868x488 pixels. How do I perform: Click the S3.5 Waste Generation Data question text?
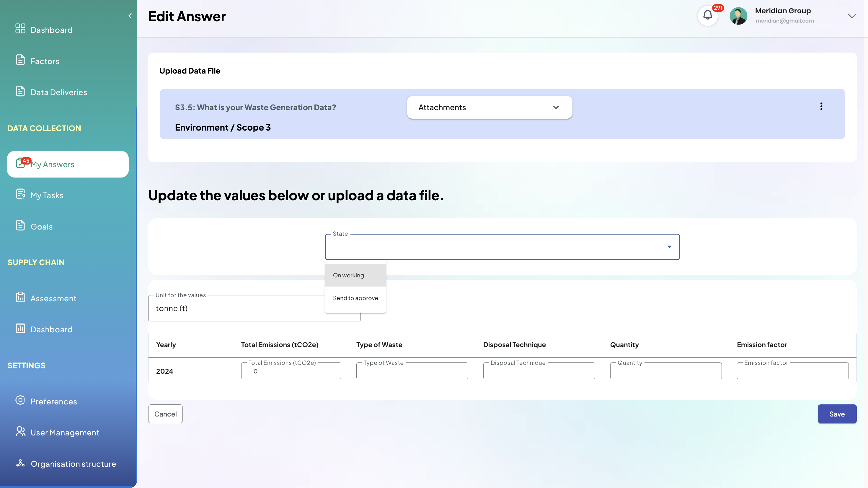click(x=255, y=107)
